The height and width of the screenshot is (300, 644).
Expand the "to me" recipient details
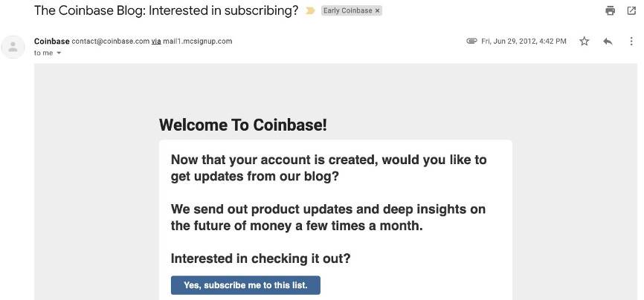click(59, 53)
